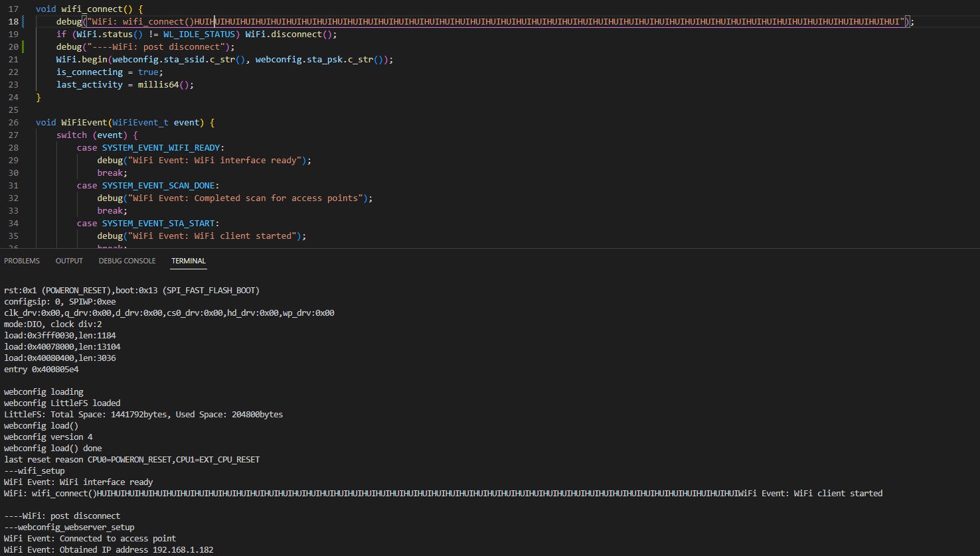Switch to the PROBLEMS panel tab
The image size is (980, 556).
[x=22, y=261]
